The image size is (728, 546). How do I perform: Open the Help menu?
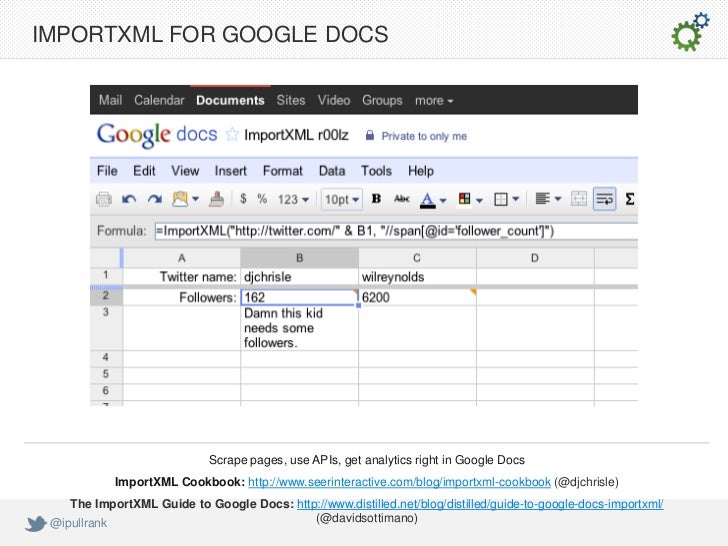click(x=421, y=171)
